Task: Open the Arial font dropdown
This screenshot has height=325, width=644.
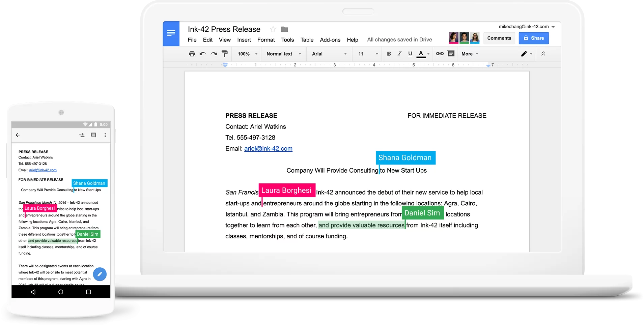Action: tap(329, 54)
